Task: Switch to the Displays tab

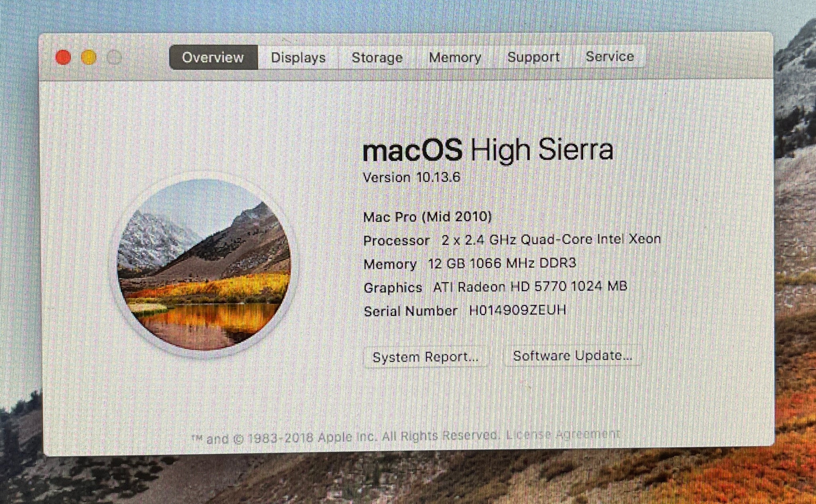Action: coord(298,57)
